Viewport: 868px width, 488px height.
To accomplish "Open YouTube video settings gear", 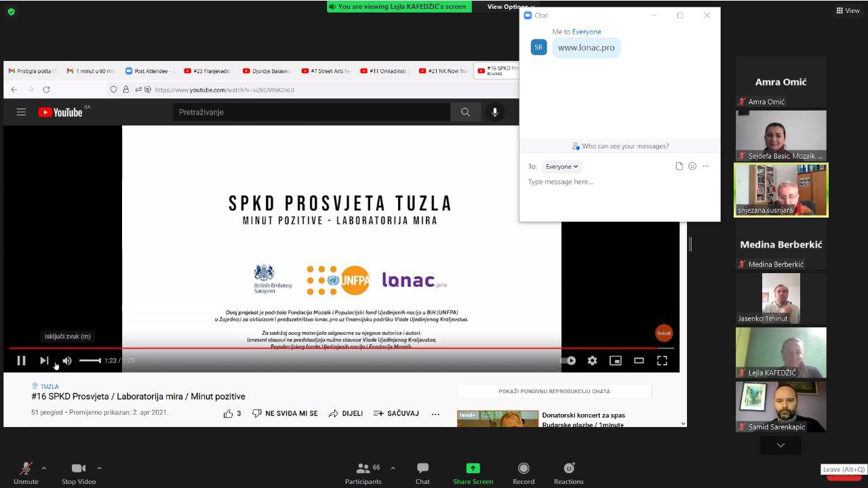I will [592, 361].
